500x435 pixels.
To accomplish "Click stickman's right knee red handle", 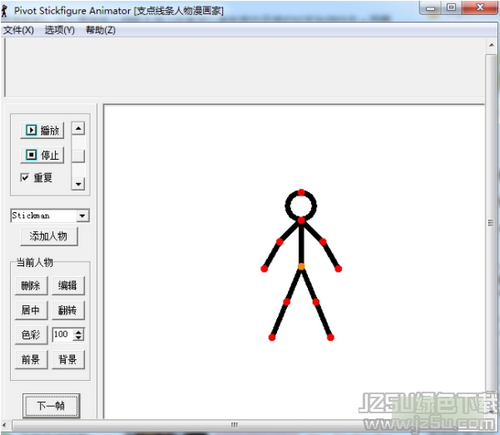I will (316, 302).
